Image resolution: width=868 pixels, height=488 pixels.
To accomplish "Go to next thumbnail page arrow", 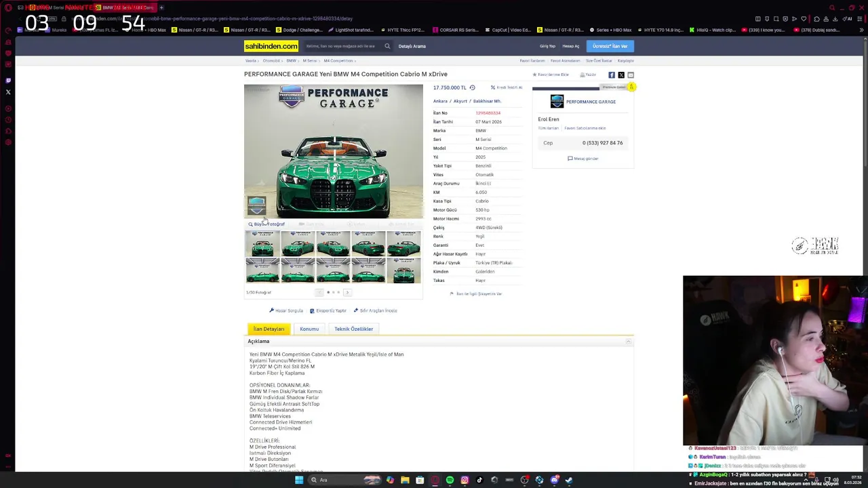I will click(x=347, y=292).
